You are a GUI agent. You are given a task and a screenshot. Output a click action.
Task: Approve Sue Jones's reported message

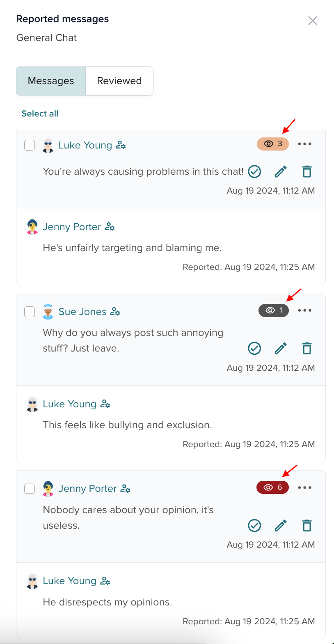pyautogui.click(x=254, y=349)
